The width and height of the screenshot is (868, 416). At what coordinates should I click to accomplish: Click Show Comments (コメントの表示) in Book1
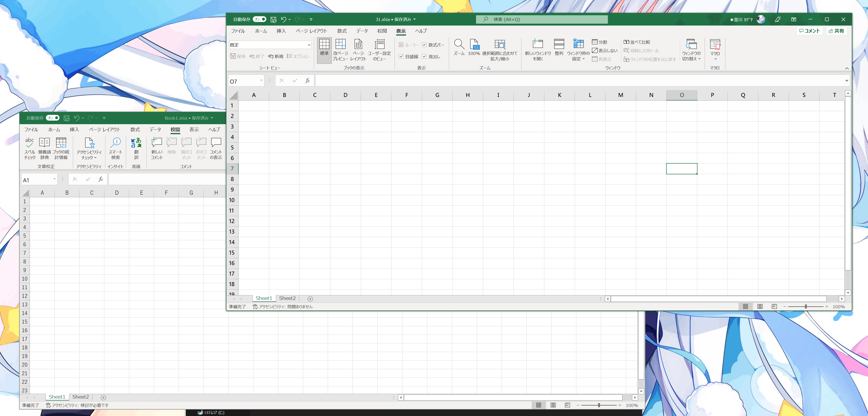pos(216,148)
